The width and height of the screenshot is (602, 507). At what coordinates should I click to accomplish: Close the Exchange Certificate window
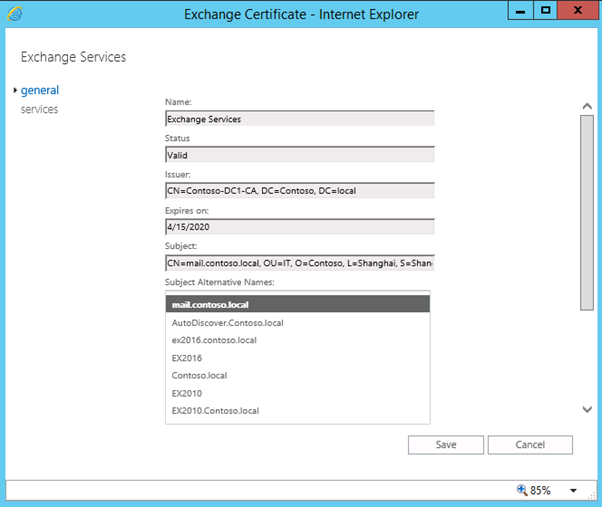[577, 10]
